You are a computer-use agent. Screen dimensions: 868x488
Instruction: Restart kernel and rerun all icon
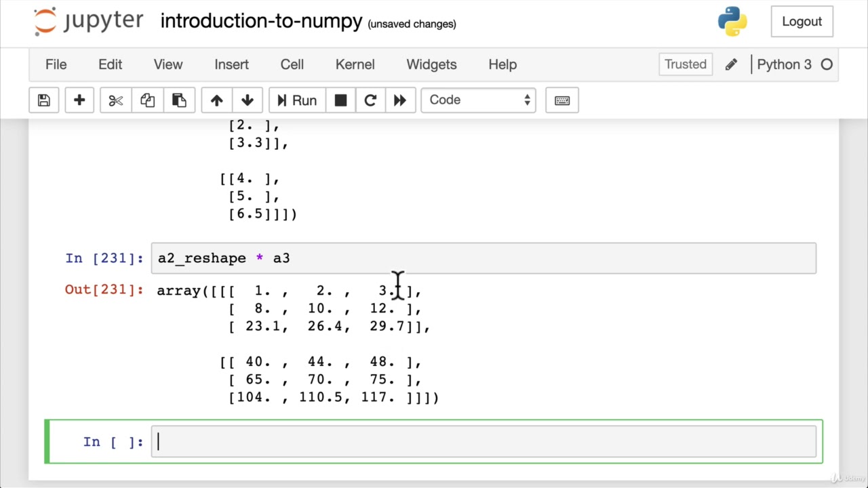point(400,100)
